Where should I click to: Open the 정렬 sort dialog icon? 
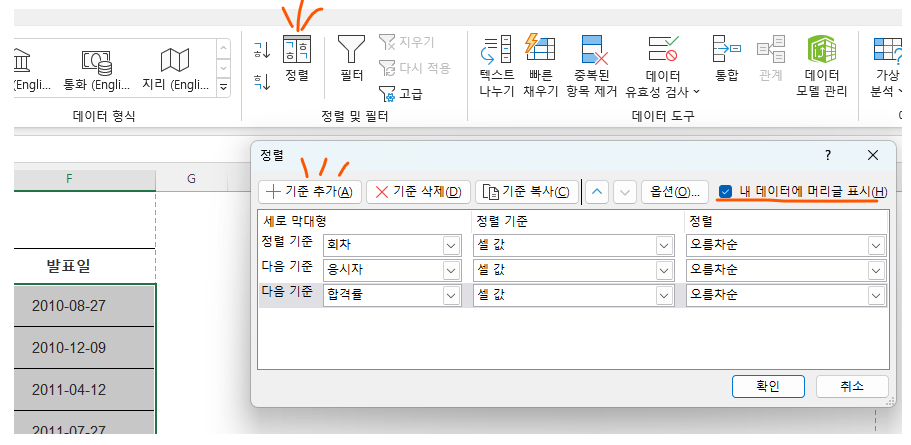[x=297, y=58]
